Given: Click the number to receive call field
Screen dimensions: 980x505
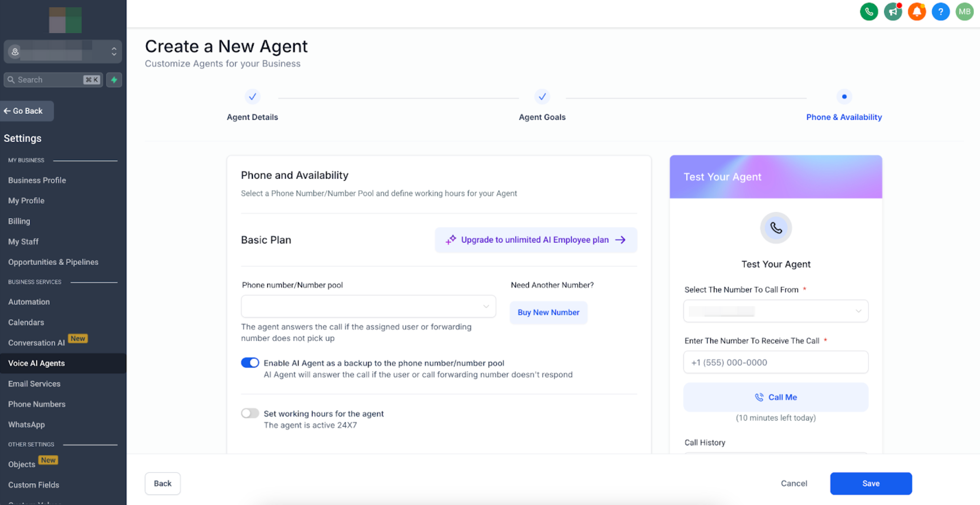Looking at the screenshot, I should click(x=775, y=362).
